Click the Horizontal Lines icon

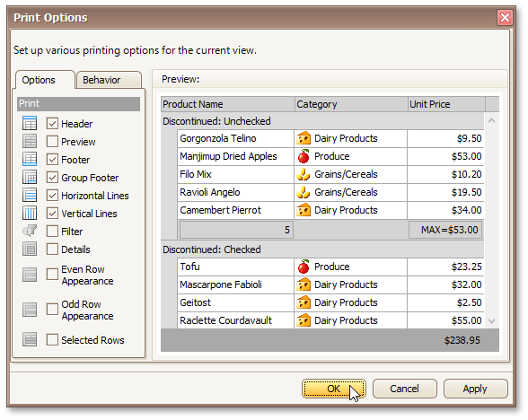coord(30,196)
